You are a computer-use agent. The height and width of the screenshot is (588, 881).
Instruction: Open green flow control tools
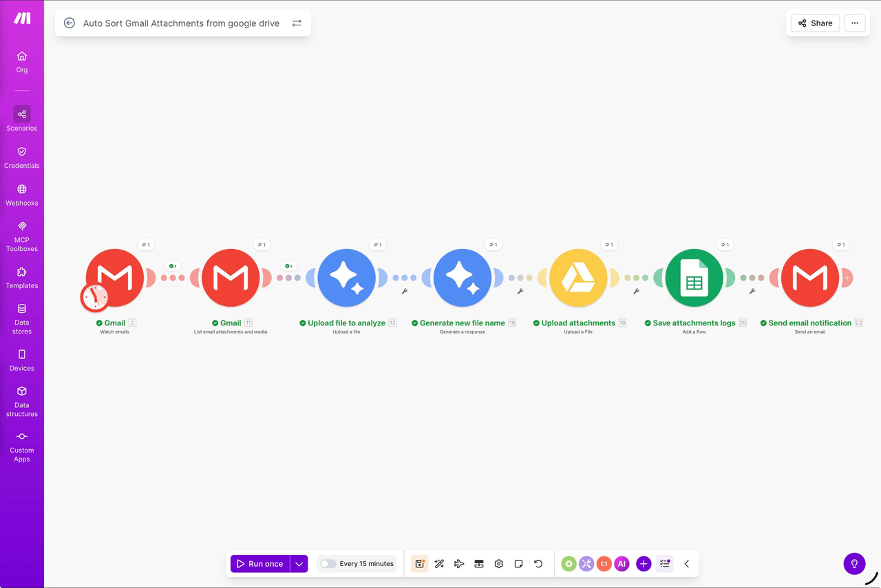pos(569,564)
